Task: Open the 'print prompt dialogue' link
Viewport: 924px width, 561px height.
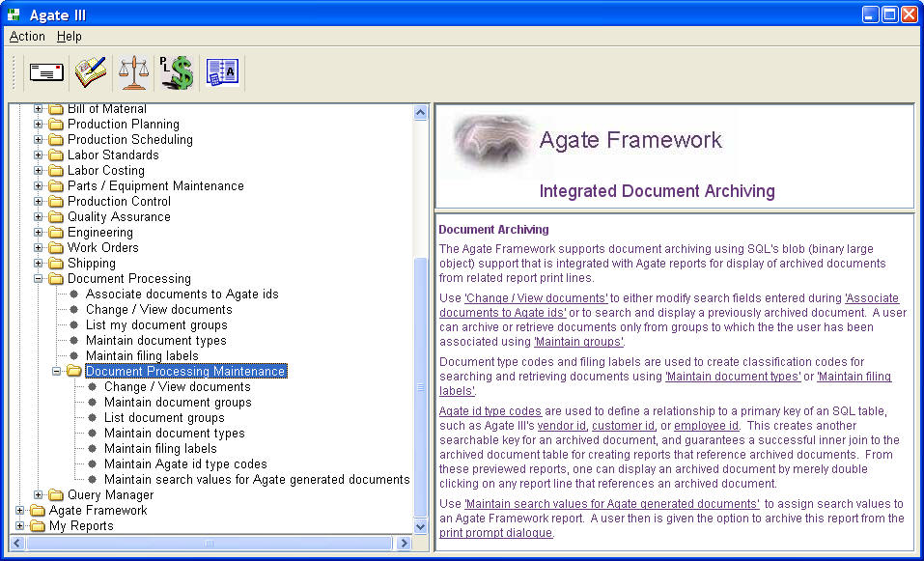Action: pos(495,533)
